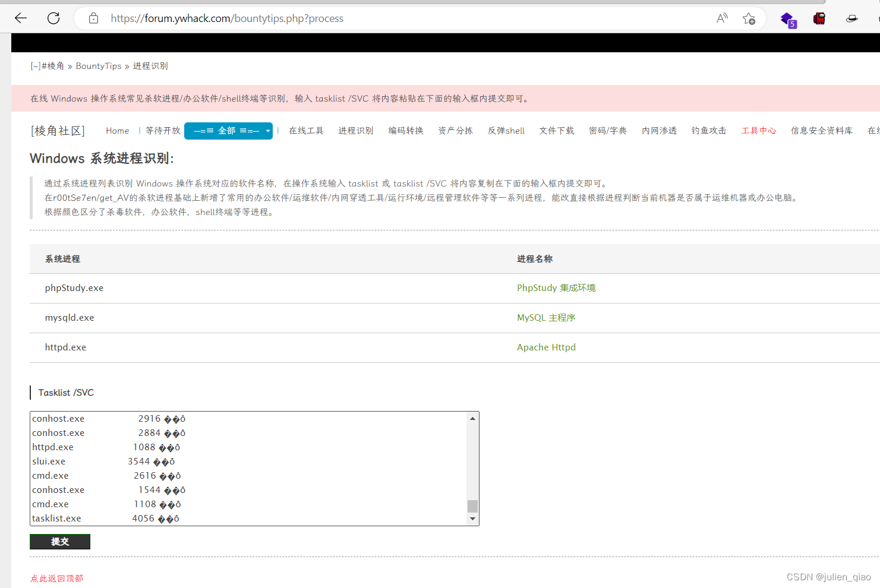
Task: Open the hat-shaped extension icon
Action: coord(851,18)
